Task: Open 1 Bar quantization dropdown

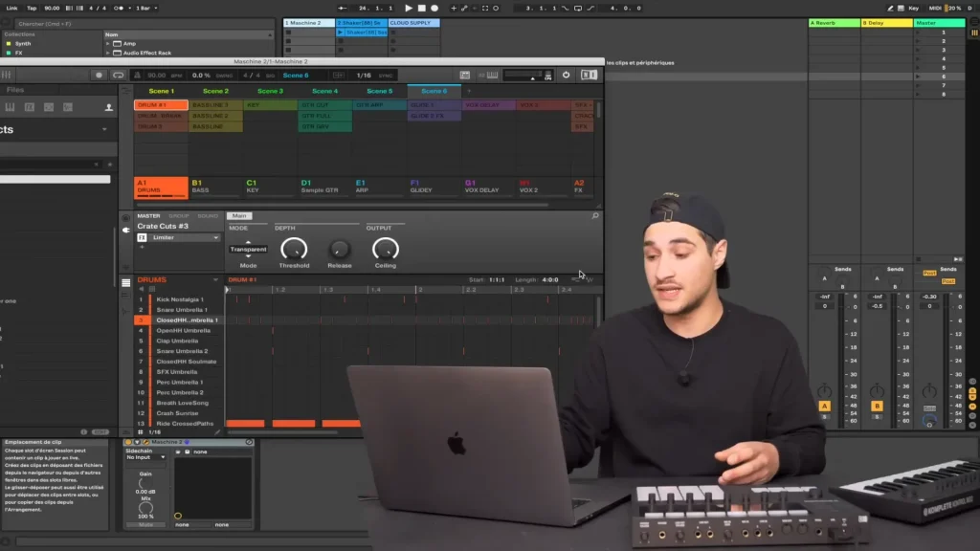Action: (x=146, y=8)
